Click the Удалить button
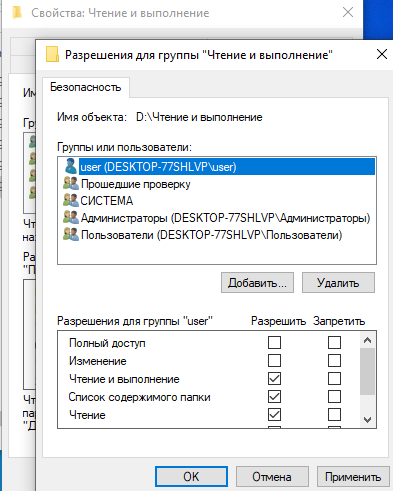The image size is (393, 491). (x=338, y=283)
